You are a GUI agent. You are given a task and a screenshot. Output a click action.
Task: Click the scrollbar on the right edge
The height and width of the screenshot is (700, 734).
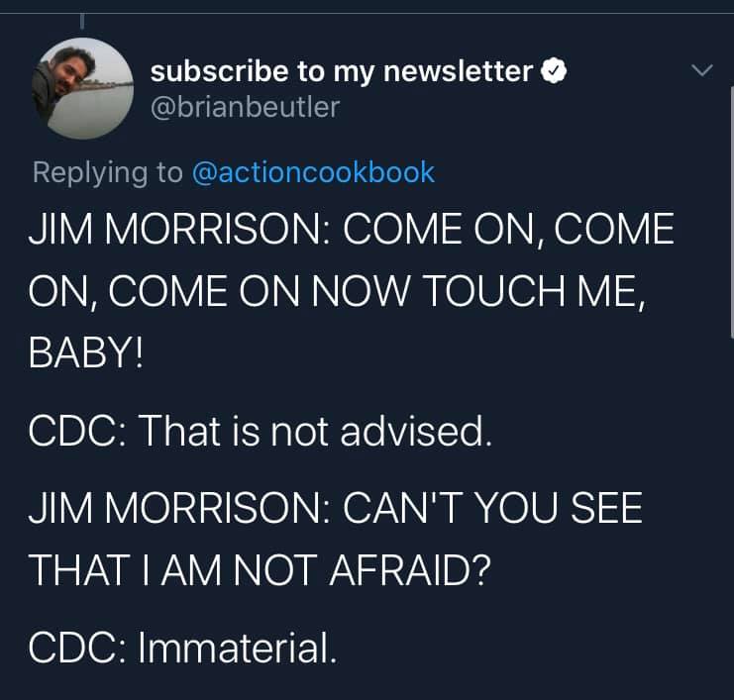[x=731, y=213]
